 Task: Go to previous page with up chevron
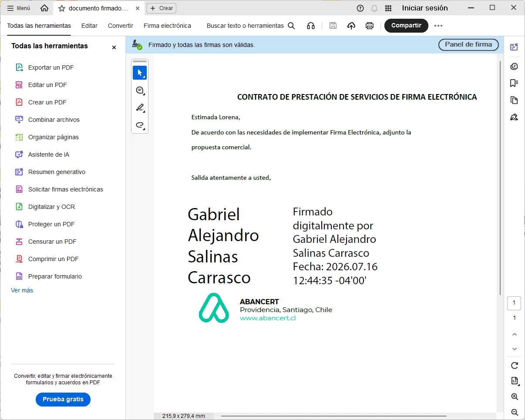(x=515, y=334)
